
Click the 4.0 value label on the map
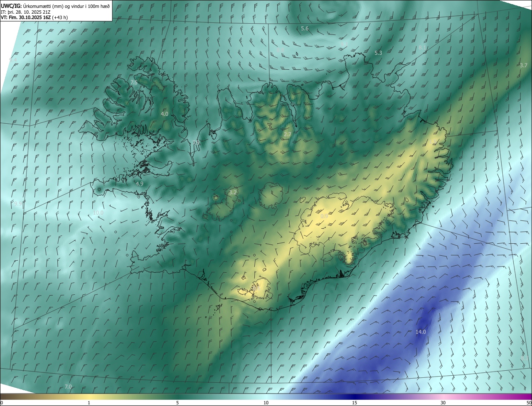pyautogui.click(x=165, y=114)
